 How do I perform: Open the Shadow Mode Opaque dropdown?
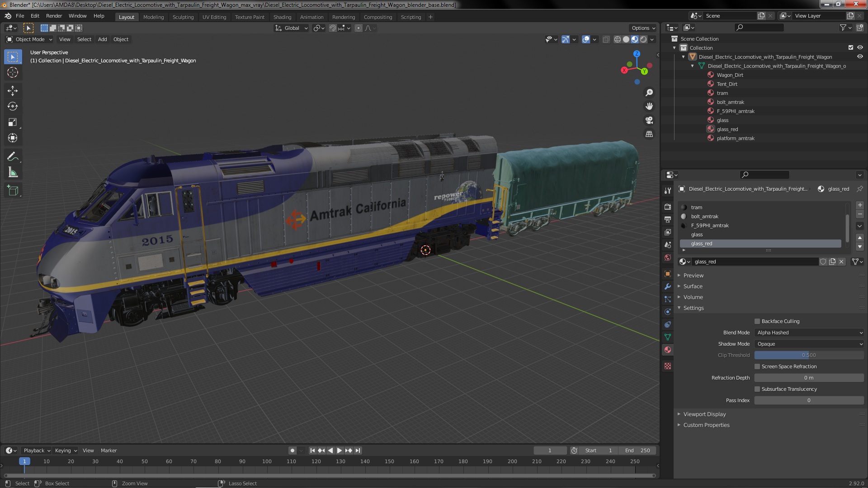point(809,344)
